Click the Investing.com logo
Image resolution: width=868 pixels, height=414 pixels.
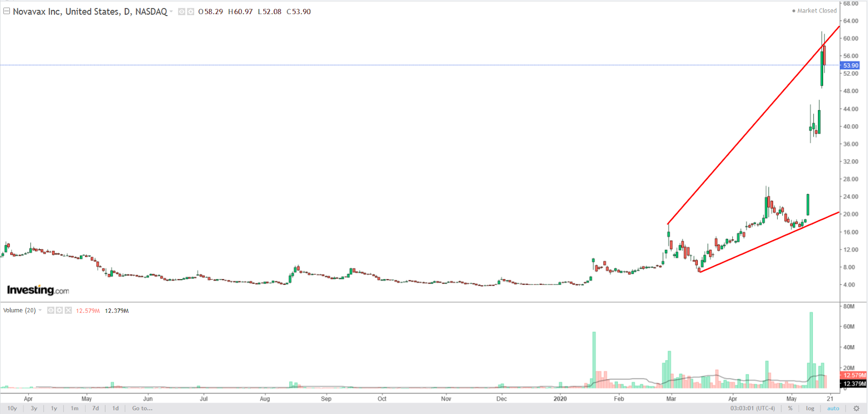pyautogui.click(x=38, y=290)
